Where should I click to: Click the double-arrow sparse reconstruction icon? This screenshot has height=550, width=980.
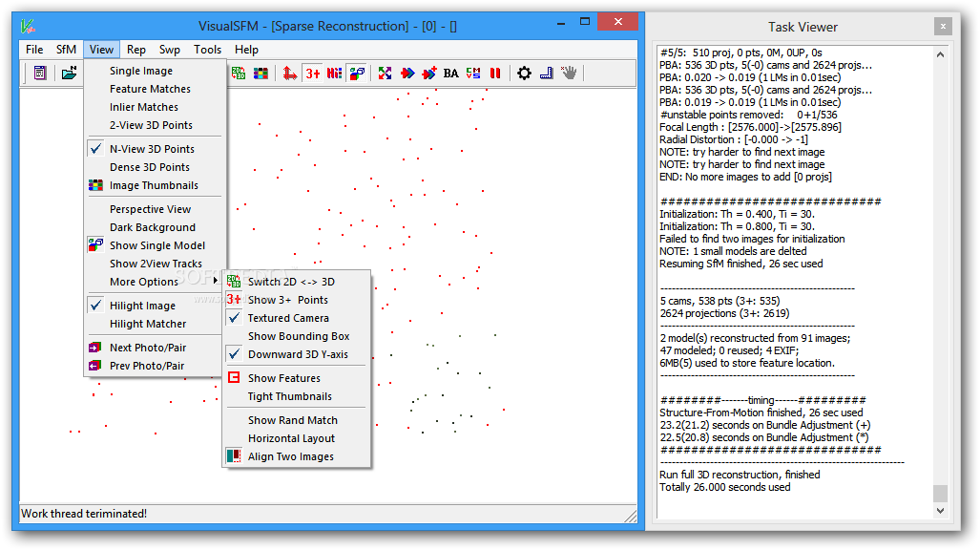pos(407,74)
